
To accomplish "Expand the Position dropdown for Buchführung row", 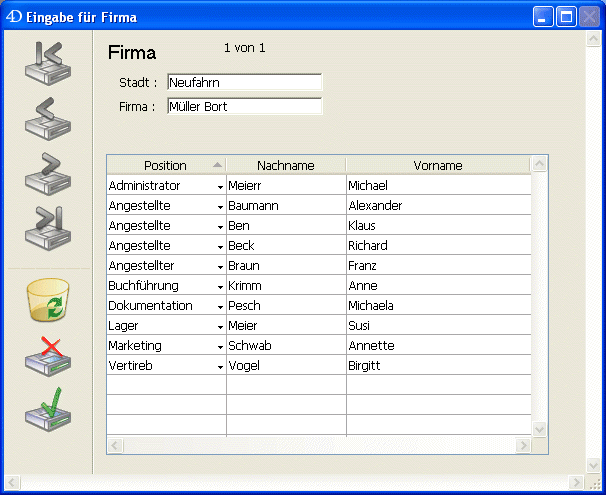I will coord(220,287).
